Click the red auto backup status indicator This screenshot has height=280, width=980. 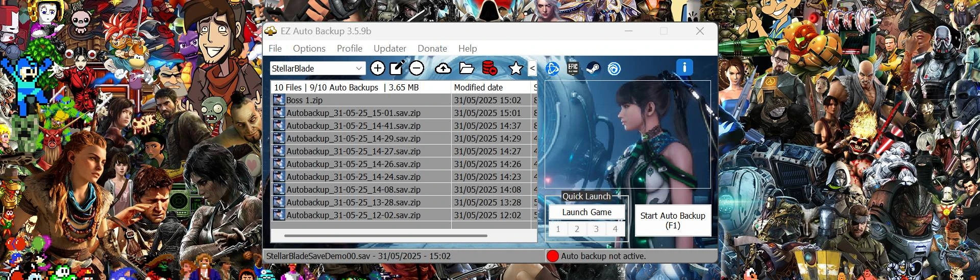[553, 256]
